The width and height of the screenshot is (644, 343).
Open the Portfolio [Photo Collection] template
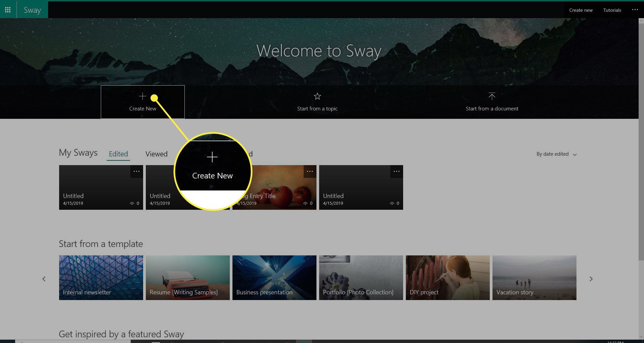tap(361, 278)
